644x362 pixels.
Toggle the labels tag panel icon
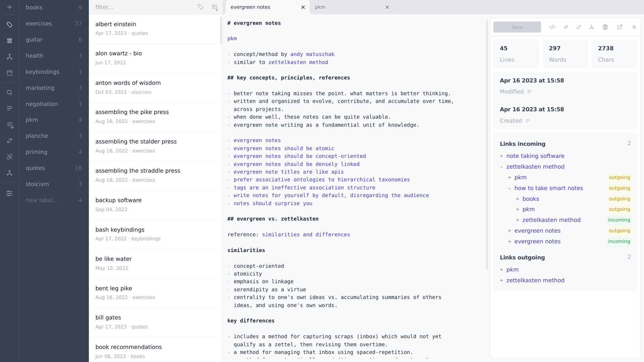[9, 25]
